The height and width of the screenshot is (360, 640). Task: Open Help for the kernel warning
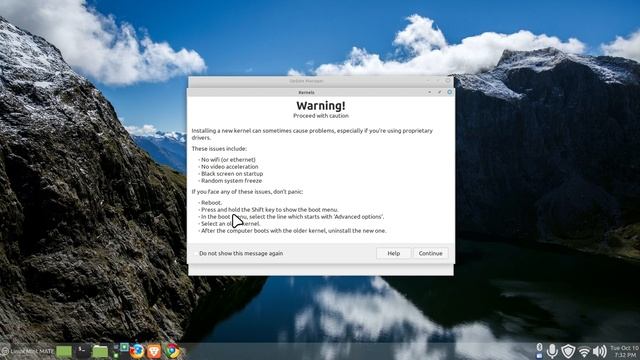(393, 253)
